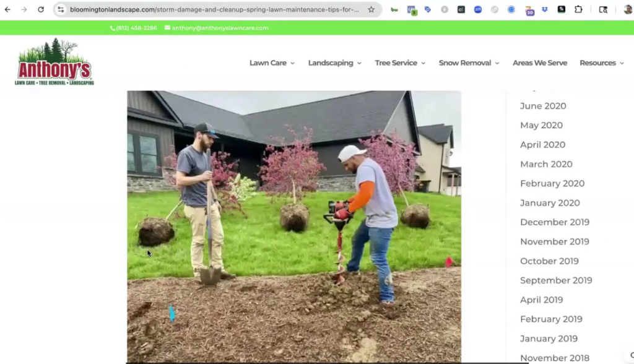
Task: Open Areas We Serve page
Action: point(539,63)
